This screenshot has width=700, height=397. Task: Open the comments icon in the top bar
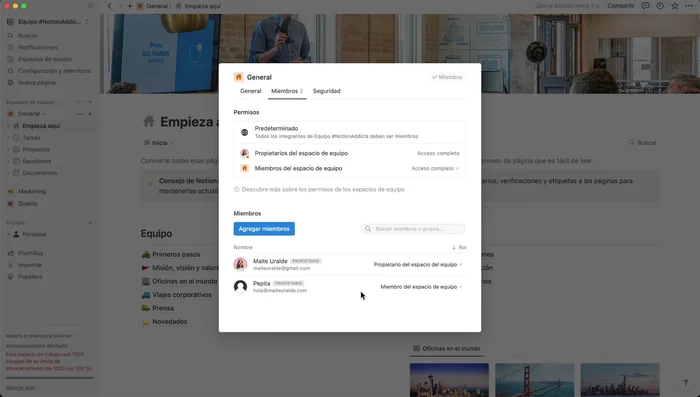[x=645, y=6]
